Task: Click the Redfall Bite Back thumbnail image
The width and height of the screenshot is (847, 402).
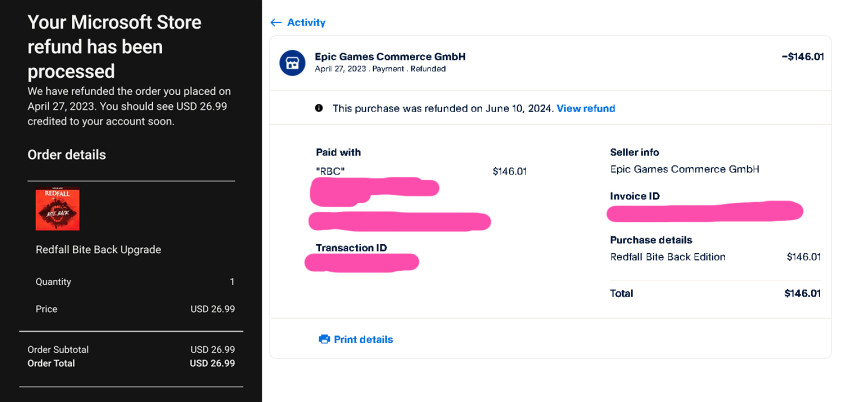Action: 57,209
